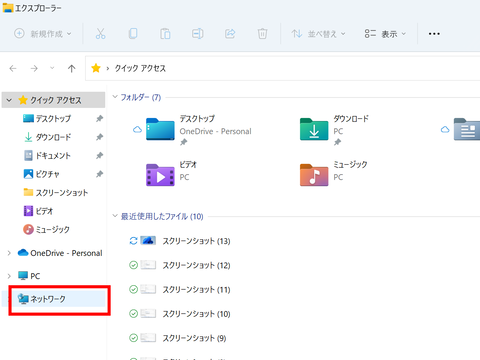Image resolution: width=480 pixels, height=360 pixels.
Task: Expand the PC tree node
Action: tap(9, 276)
